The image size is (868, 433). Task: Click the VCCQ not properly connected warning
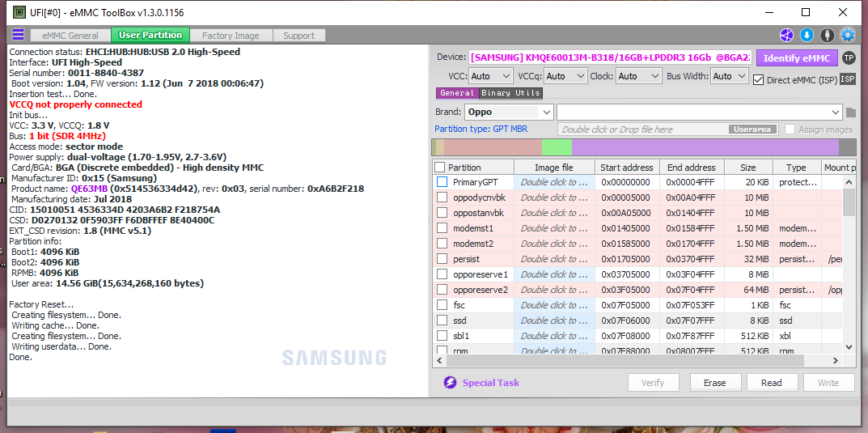(76, 104)
